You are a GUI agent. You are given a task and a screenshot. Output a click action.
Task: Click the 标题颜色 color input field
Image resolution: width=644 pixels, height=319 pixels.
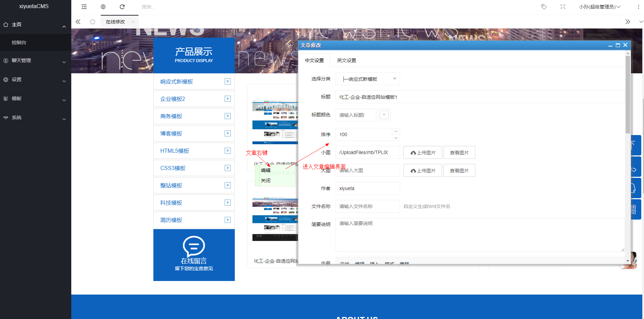(356, 115)
